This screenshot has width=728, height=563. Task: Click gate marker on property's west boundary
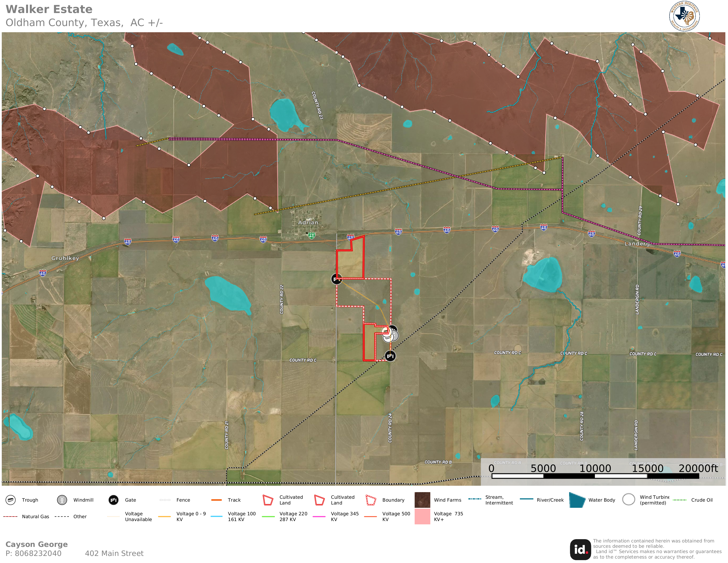point(336,279)
